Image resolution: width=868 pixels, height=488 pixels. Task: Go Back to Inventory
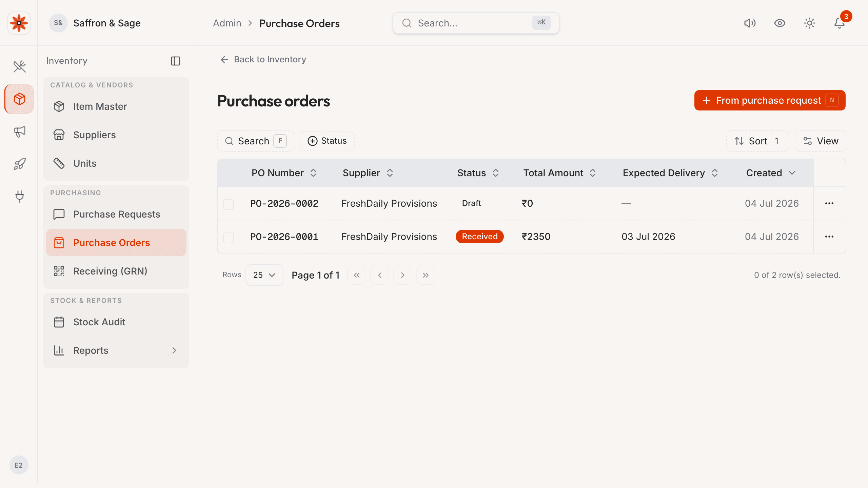(263, 60)
